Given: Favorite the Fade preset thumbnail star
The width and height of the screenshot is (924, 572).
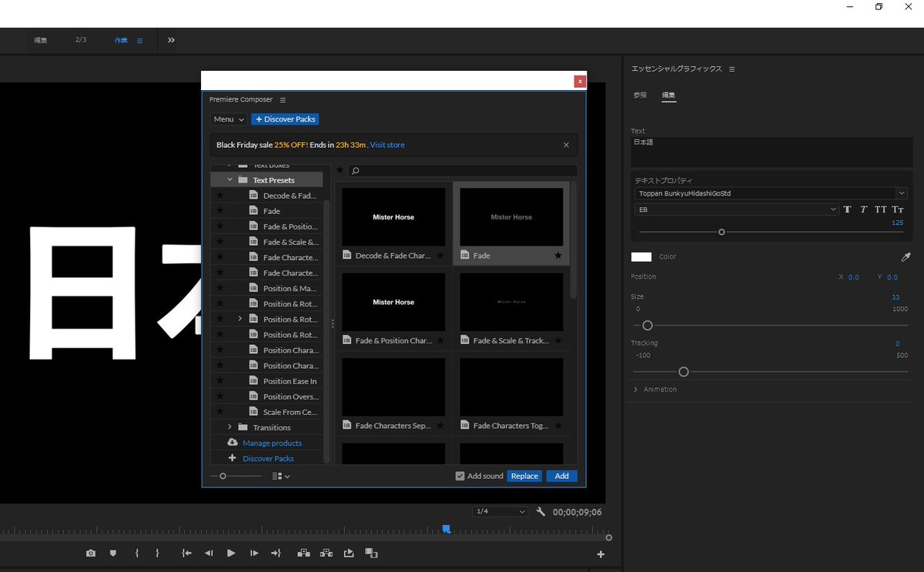Looking at the screenshot, I should [558, 256].
